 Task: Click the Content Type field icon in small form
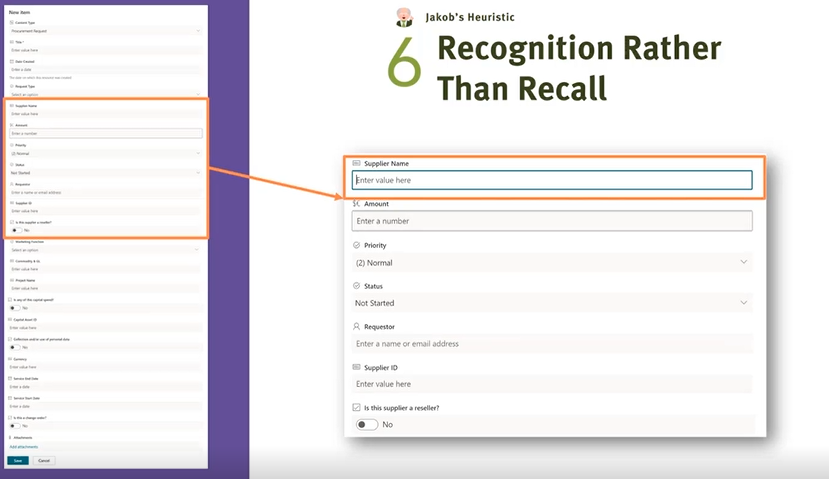(x=12, y=23)
